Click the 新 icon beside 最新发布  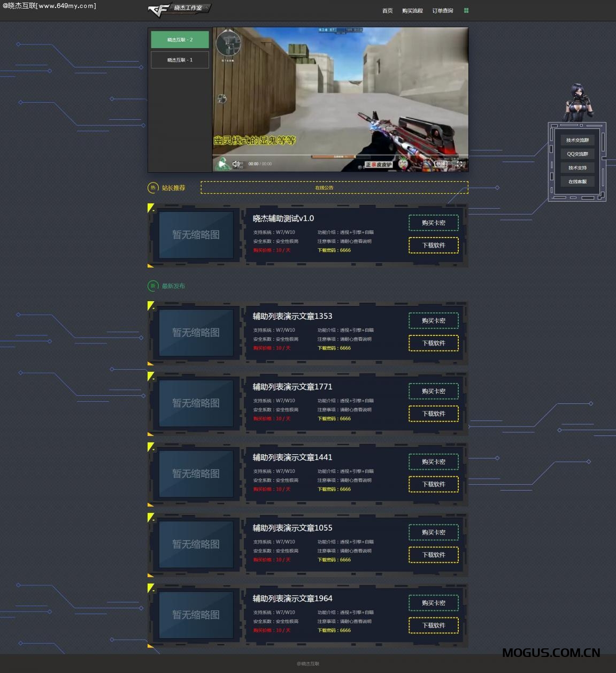tap(153, 286)
